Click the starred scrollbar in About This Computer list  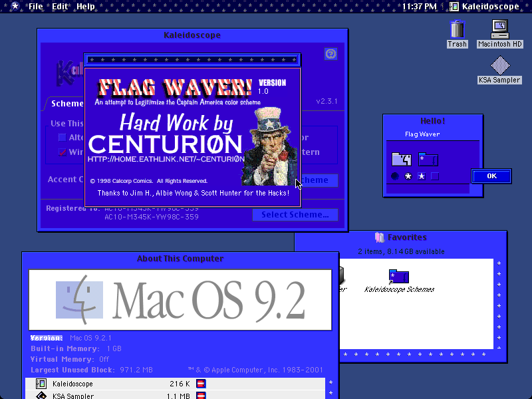[331, 388]
